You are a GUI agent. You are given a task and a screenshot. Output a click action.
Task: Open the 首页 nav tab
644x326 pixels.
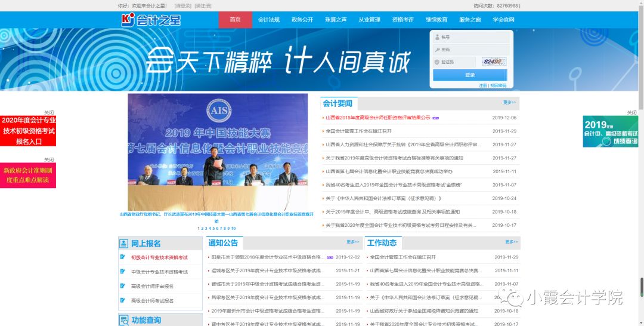click(236, 20)
